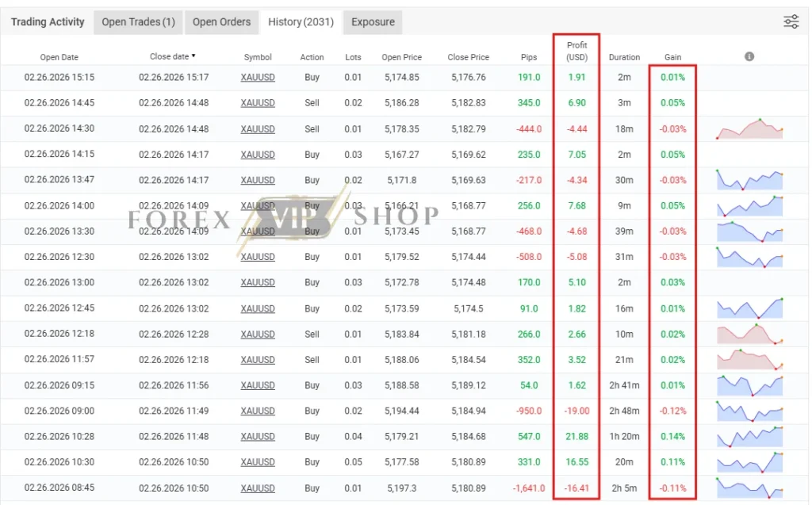The width and height of the screenshot is (812, 505).
Task: Click the 5,174.85 open price cell
Action: (x=402, y=77)
